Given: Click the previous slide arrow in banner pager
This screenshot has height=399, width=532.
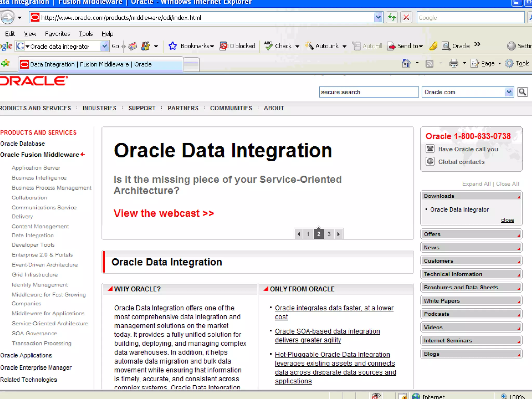Looking at the screenshot, I should [x=299, y=234].
